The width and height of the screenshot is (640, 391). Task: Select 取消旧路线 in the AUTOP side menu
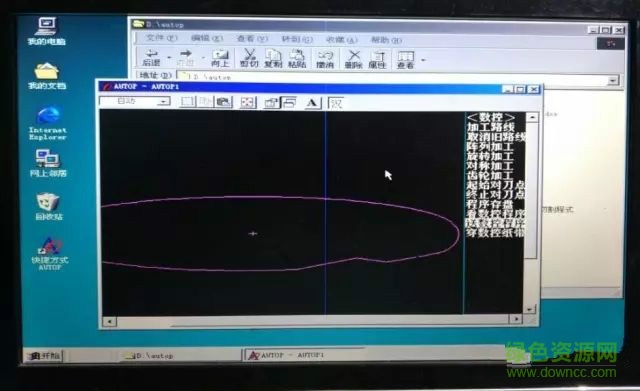[496, 137]
